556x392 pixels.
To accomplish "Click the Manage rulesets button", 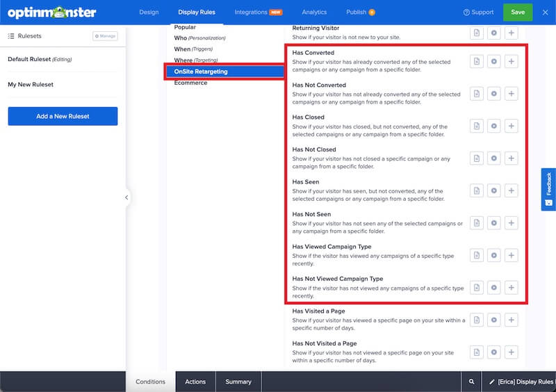I will point(105,36).
